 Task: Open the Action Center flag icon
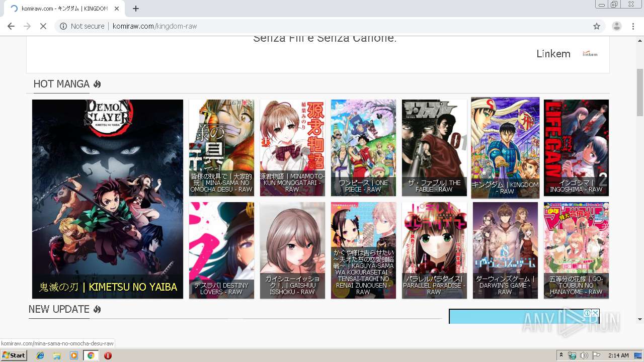596,355
